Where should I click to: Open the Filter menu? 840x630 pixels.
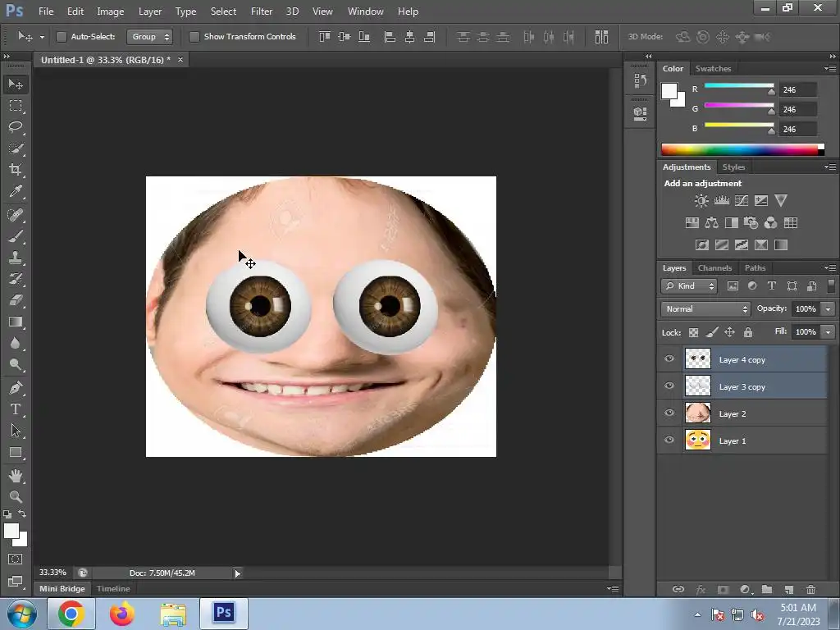[x=262, y=11]
